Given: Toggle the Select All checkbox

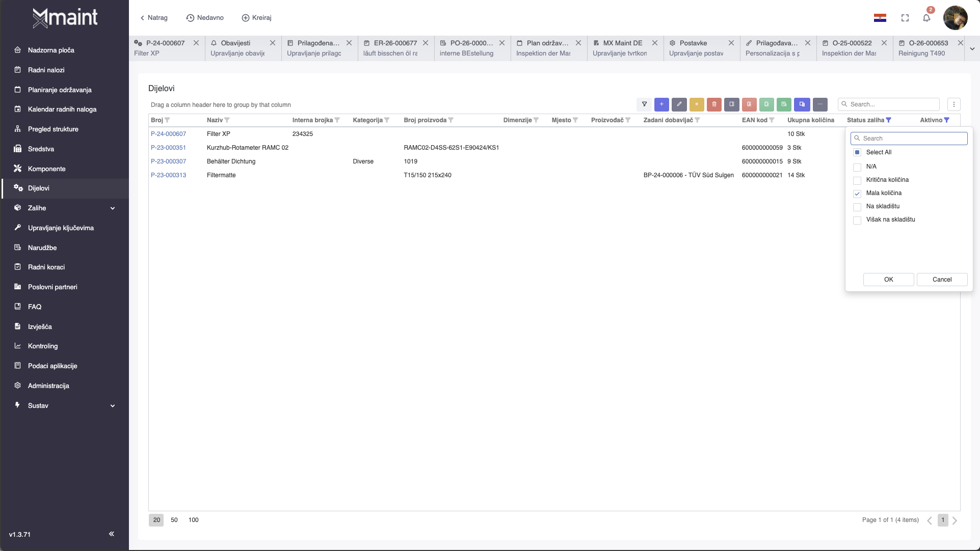Looking at the screenshot, I should (x=857, y=152).
